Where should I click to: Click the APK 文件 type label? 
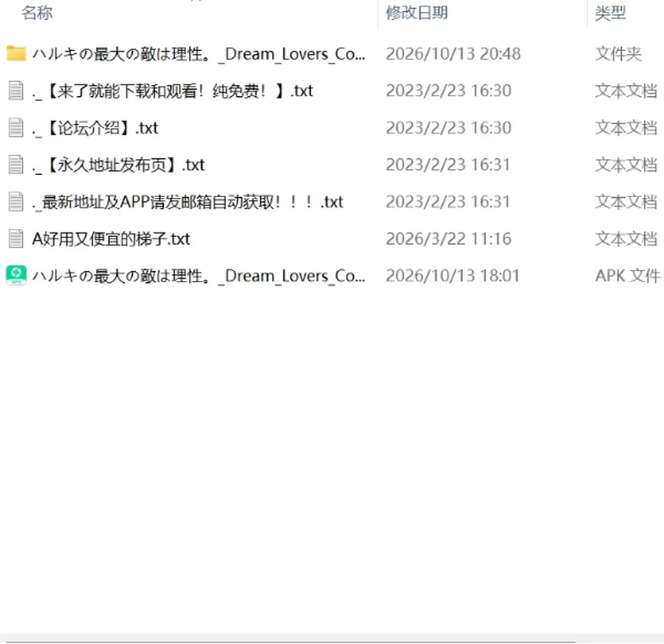[x=627, y=275]
